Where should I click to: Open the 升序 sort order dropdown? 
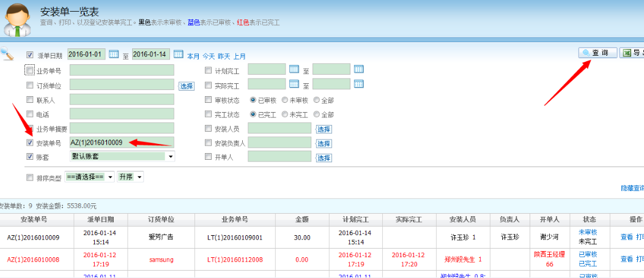click(139, 177)
